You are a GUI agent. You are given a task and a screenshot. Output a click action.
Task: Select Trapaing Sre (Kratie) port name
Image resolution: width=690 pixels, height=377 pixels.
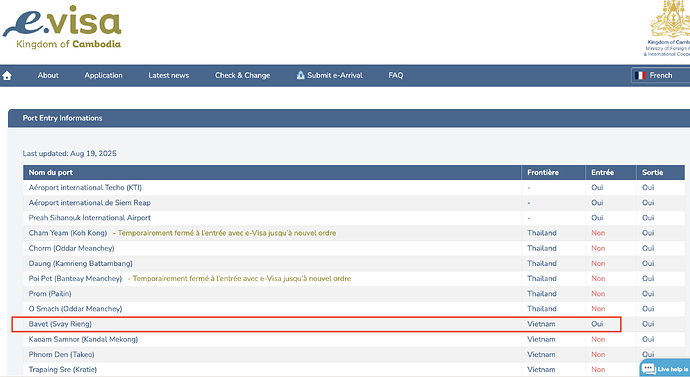coord(62,370)
